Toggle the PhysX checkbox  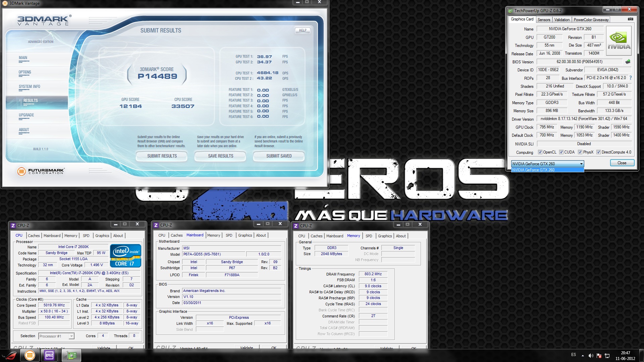(580, 152)
